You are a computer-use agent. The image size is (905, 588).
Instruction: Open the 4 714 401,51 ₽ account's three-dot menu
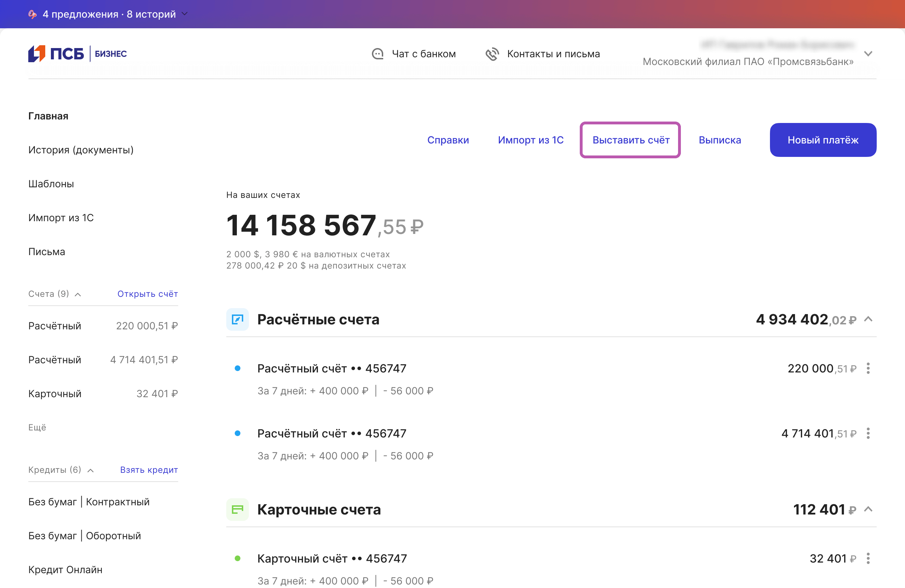click(868, 433)
